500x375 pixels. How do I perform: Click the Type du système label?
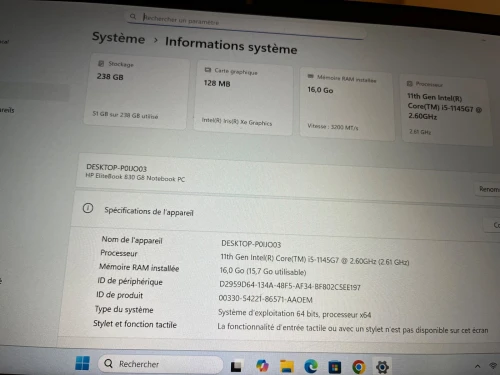(x=124, y=310)
